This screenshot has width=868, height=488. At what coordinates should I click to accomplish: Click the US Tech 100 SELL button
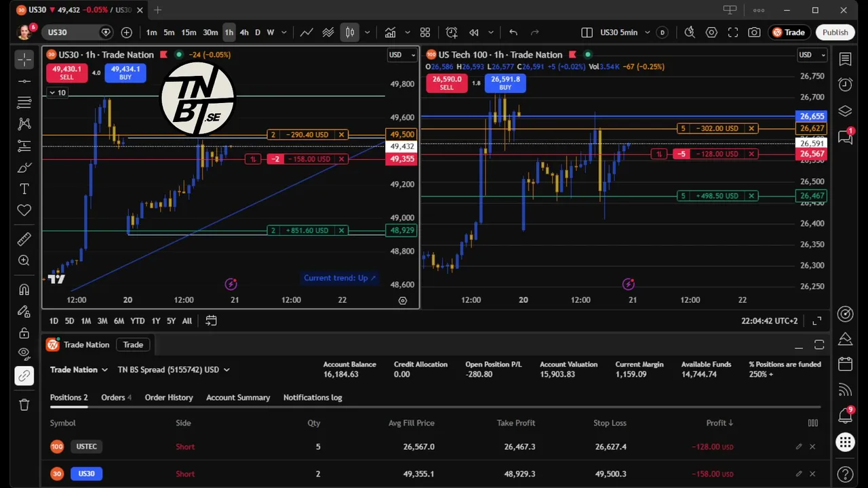(x=446, y=83)
